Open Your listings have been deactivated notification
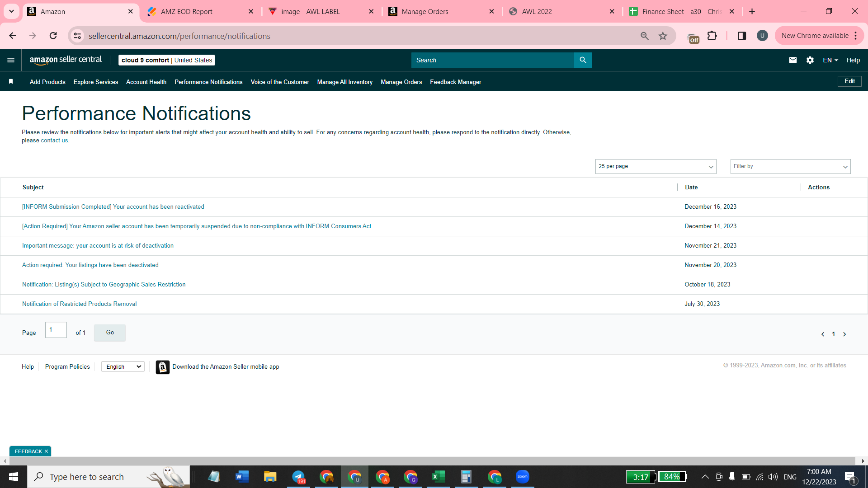This screenshot has height=488, width=868. (x=90, y=265)
